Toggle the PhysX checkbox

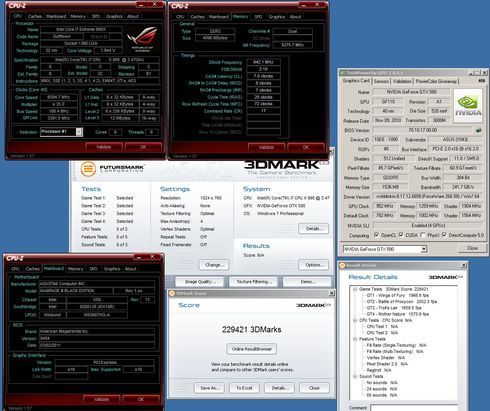click(423, 235)
